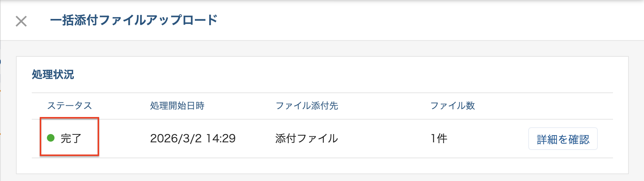The height and width of the screenshot is (181, 644).
Task: Click the time 14:29 in the row
Action: [x=221, y=139]
